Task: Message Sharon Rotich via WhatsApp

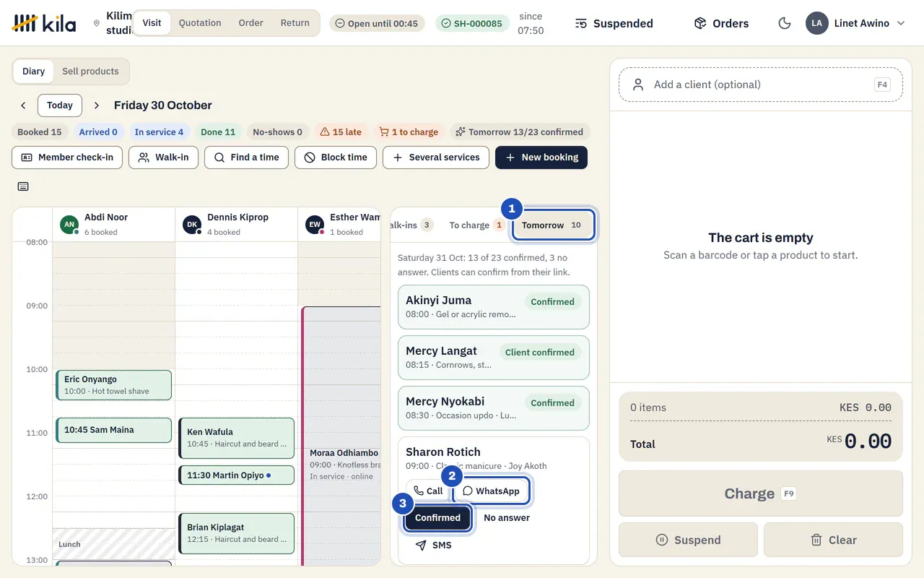Action: coord(491,491)
